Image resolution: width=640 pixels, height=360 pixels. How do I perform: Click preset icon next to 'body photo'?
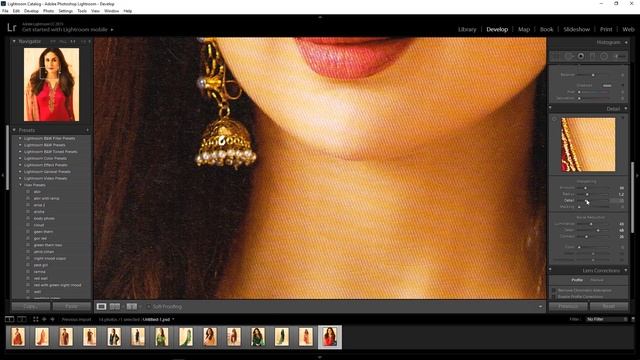tap(28, 218)
